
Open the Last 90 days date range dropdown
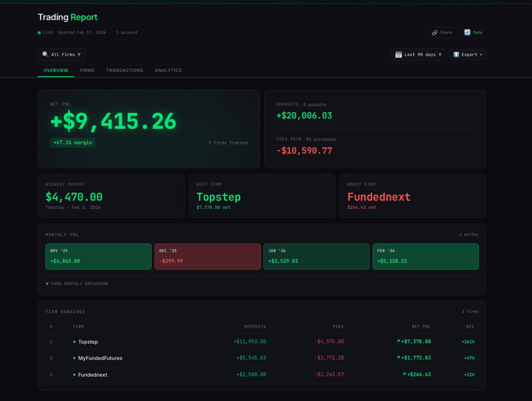click(419, 55)
